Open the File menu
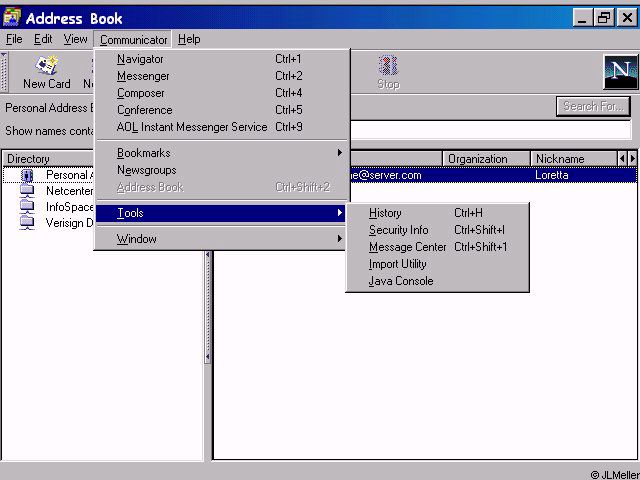 click(x=14, y=39)
